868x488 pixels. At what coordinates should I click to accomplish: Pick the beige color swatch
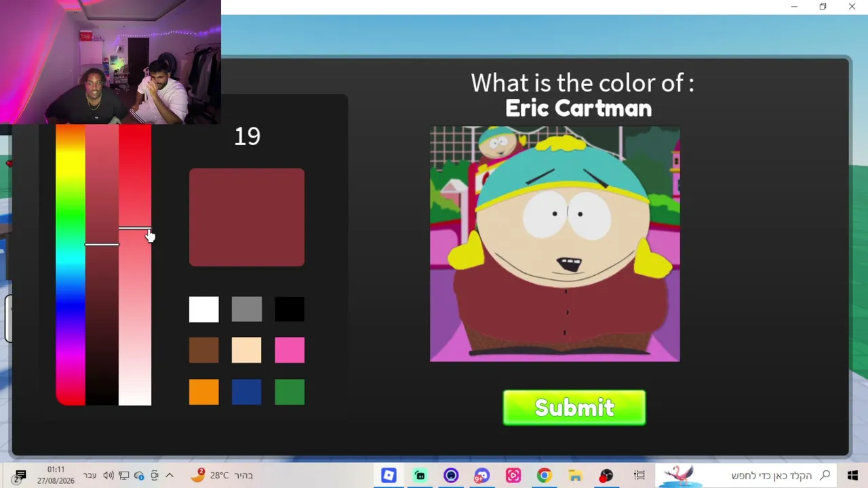pyautogui.click(x=246, y=350)
